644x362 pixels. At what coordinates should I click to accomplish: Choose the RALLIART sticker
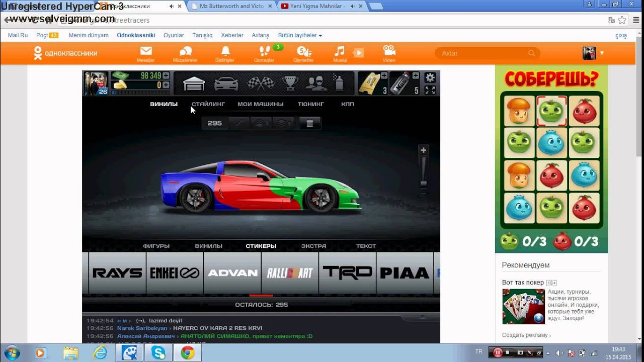point(290,273)
